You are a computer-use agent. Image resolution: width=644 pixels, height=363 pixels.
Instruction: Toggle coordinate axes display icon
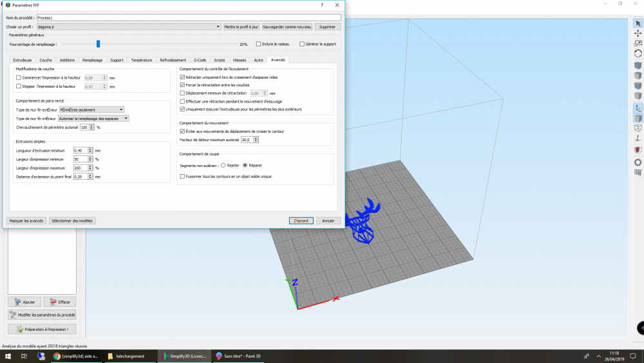click(638, 108)
